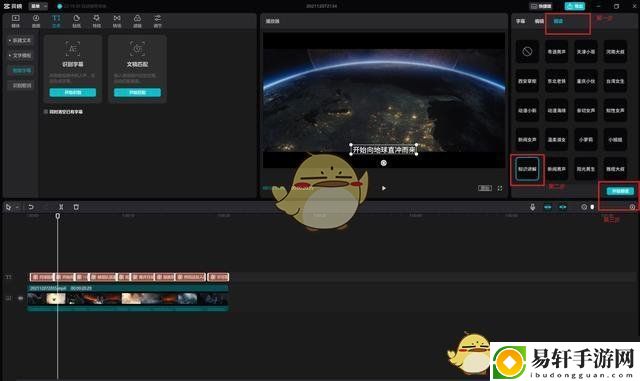Click the export button at top right

[x=575, y=6]
